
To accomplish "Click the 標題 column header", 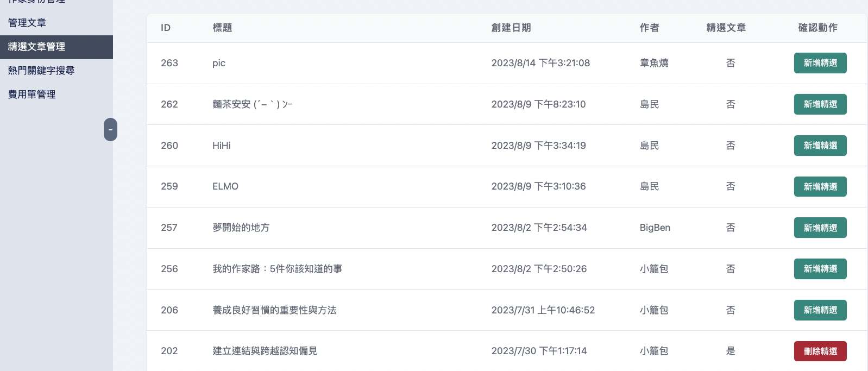I will pos(222,28).
